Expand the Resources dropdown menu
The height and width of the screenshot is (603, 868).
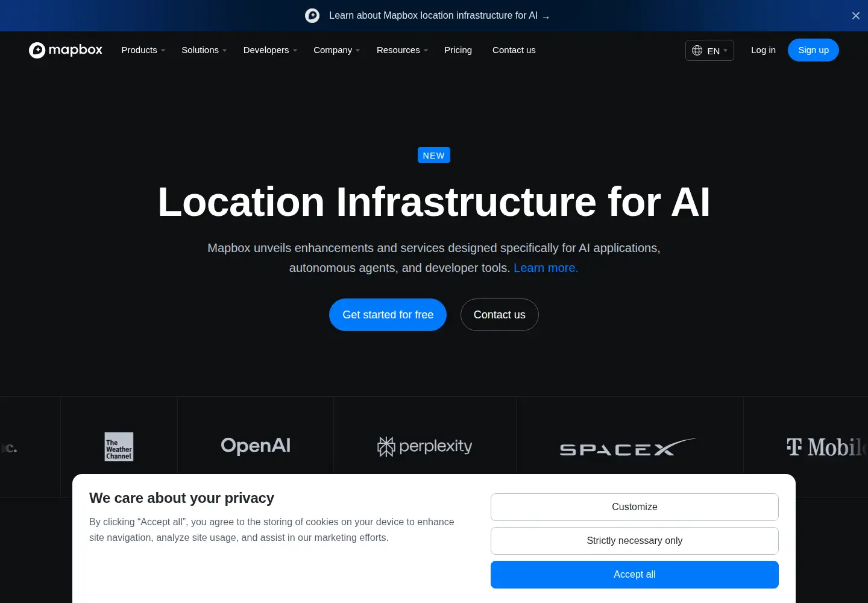(403, 50)
